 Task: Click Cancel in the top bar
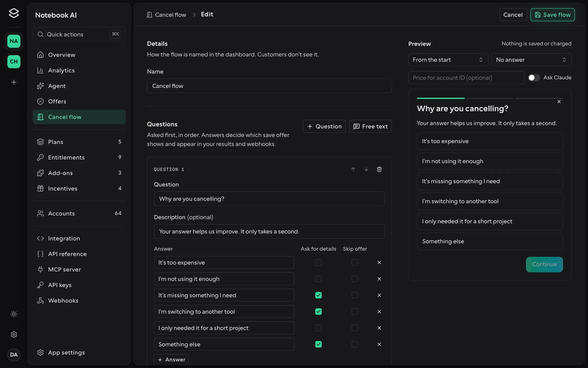coord(513,15)
